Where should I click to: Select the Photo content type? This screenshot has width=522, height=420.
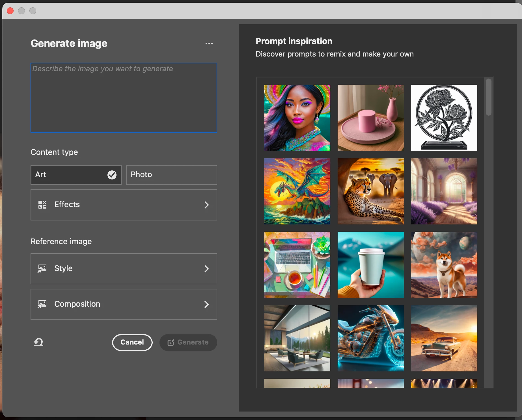tap(172, 175)
